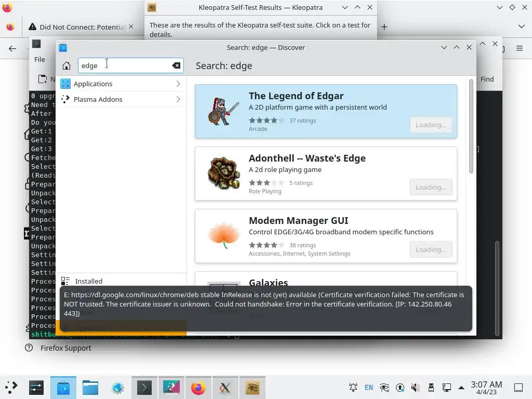Click the "37 ratings" text
532x399 pixels.
pos(302,121)
